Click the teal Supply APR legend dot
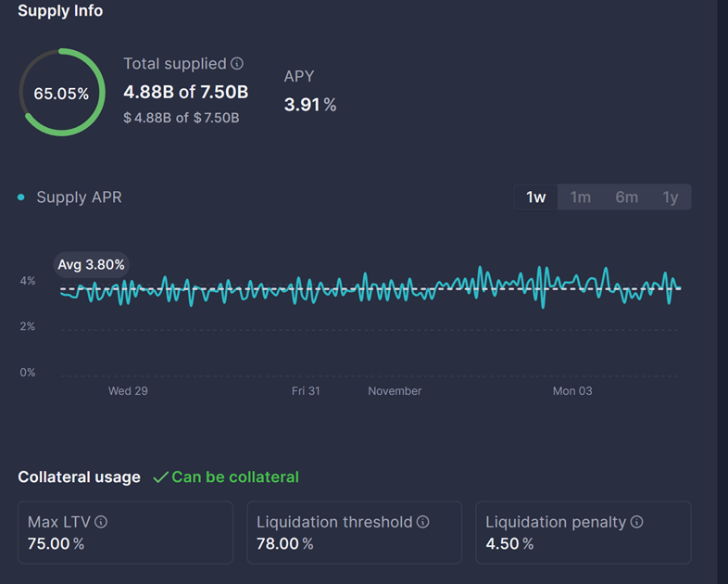Viewport: 728px width, 584px height. (21, 197)
